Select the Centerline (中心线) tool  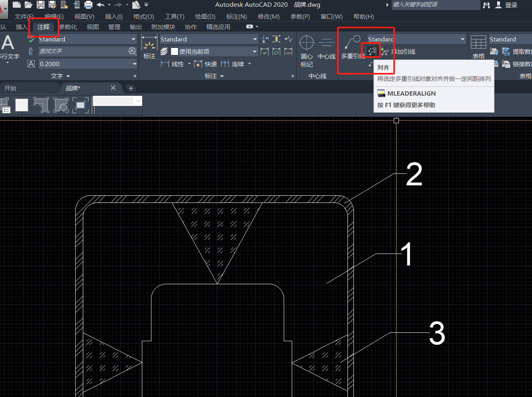(x=326, y=47)
